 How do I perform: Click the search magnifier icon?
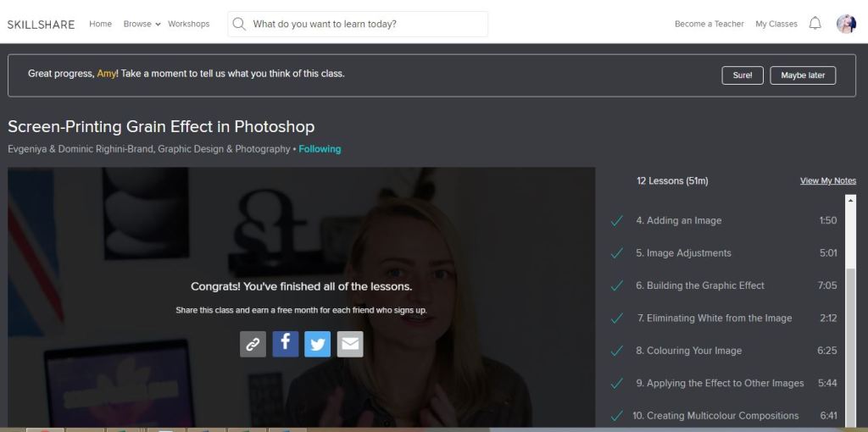[239, 24]
